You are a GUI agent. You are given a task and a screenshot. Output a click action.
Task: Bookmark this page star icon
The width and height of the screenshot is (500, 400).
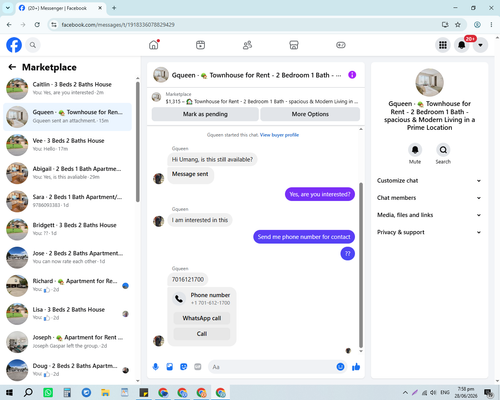[458, 25]
